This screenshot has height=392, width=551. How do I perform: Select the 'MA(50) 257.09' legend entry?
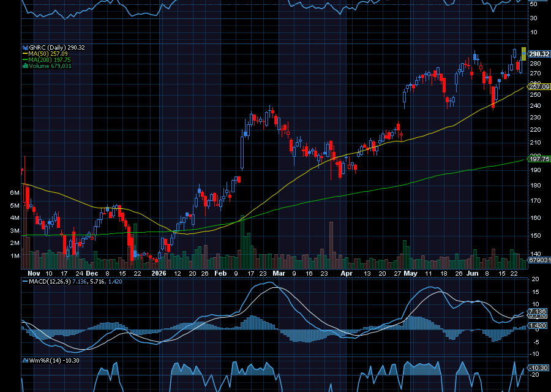pyautogui.click(x=48, y=54)
